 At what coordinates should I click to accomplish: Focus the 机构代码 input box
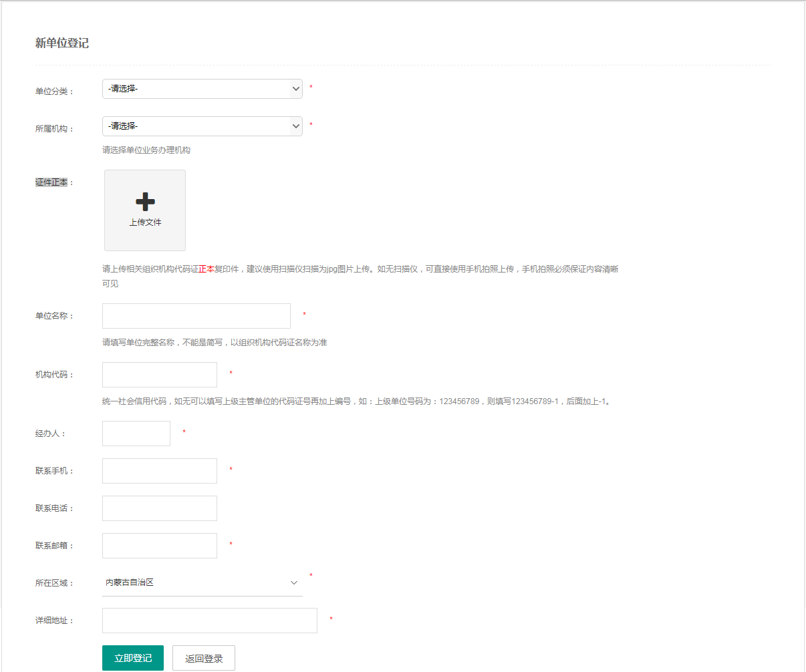(159, 375)
